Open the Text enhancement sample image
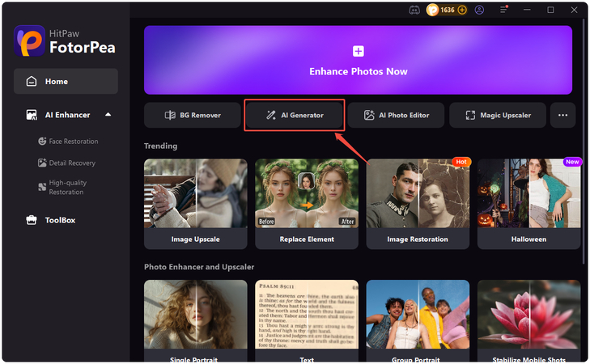The width and height of the screenshot is (590, 364). (307, 315)
